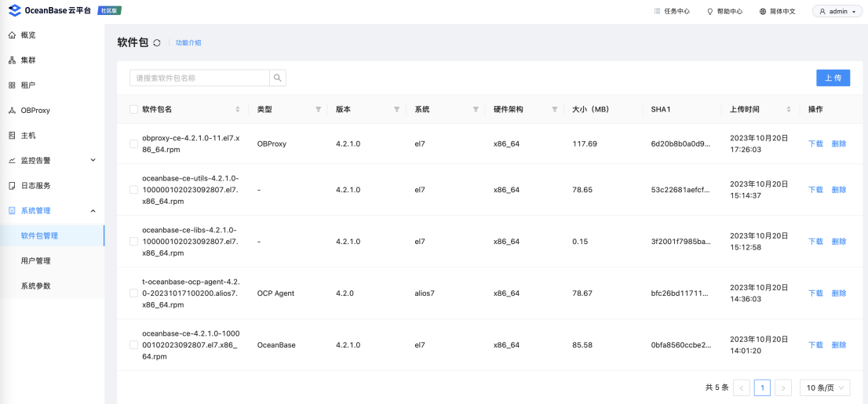Viewport: 868px width, 404px height.
Task: Open the 版本 column filter icon
Action: pyautogui.click(x=397, y=110)
